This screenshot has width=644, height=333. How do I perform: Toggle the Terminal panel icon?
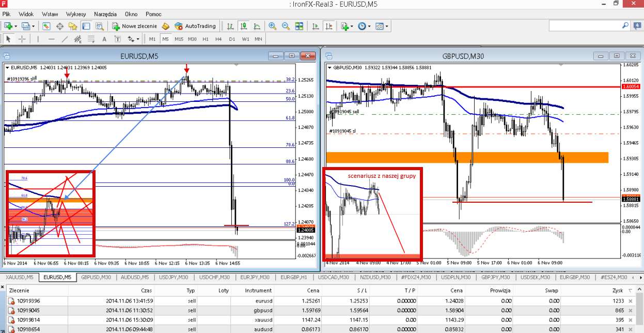(86, 26)
